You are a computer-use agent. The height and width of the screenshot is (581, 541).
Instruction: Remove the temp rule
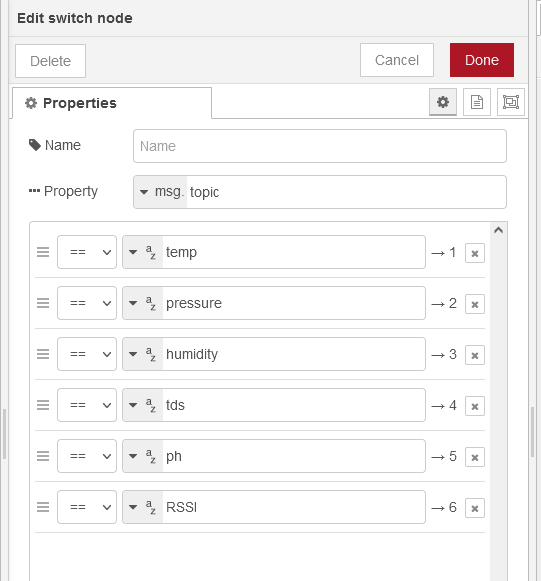pyautogui.click(x=475, y=253)
